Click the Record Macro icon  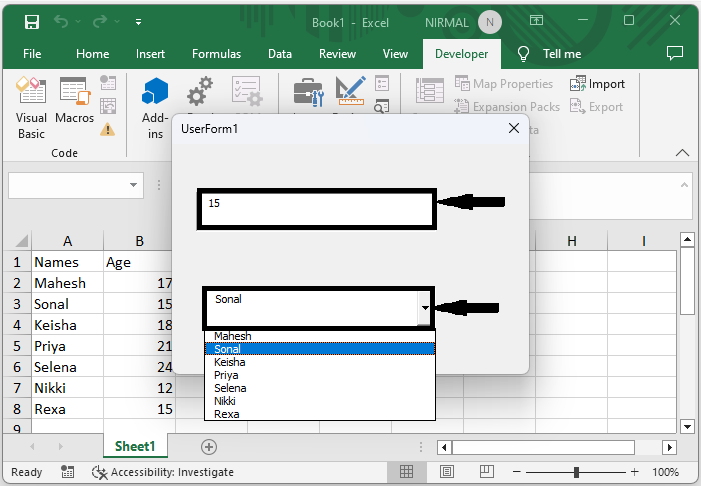click(x=108, y=83)
